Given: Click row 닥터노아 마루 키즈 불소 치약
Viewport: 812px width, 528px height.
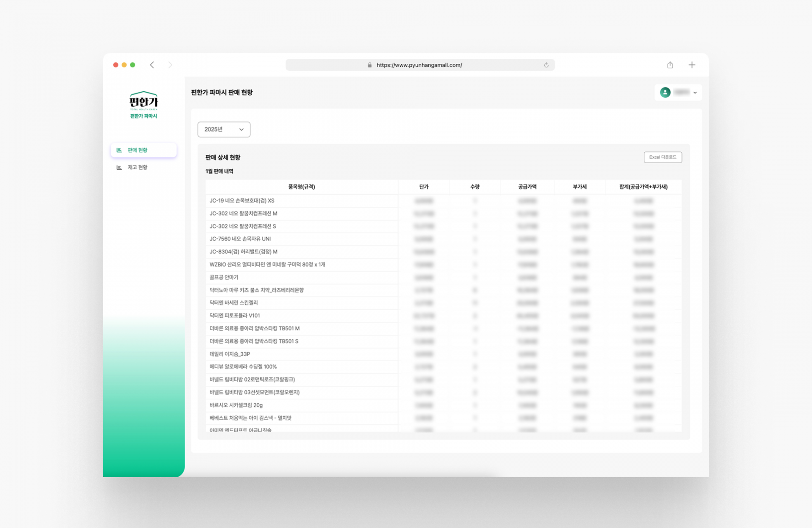Looking at the screenshot, I should point(443,290).
